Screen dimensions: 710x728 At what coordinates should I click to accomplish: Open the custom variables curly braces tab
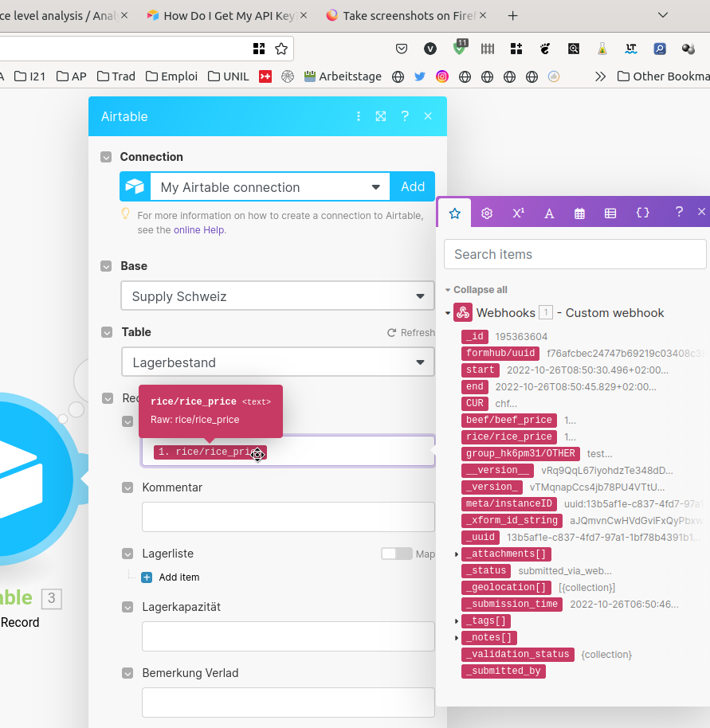click(x=643, y=213)
